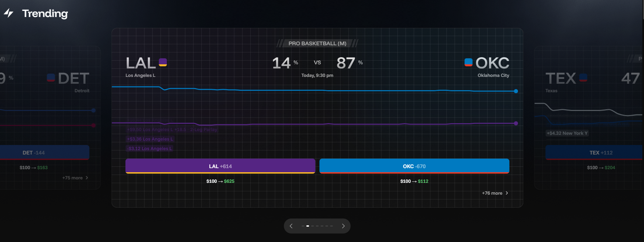Click the 47 probability on Texas card
This screenshot has height=242, width=644.
630,78
